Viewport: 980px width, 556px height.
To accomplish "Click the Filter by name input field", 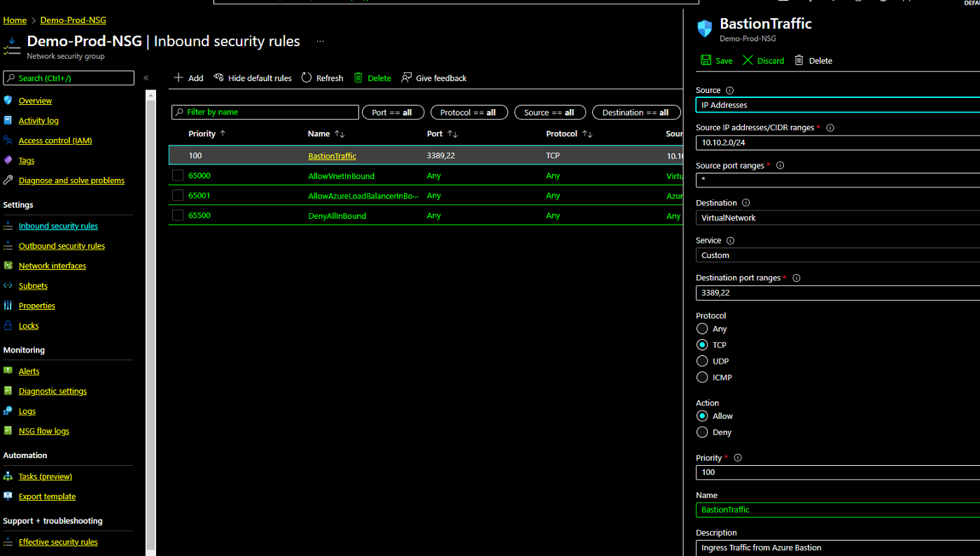I will coord(265,112).
